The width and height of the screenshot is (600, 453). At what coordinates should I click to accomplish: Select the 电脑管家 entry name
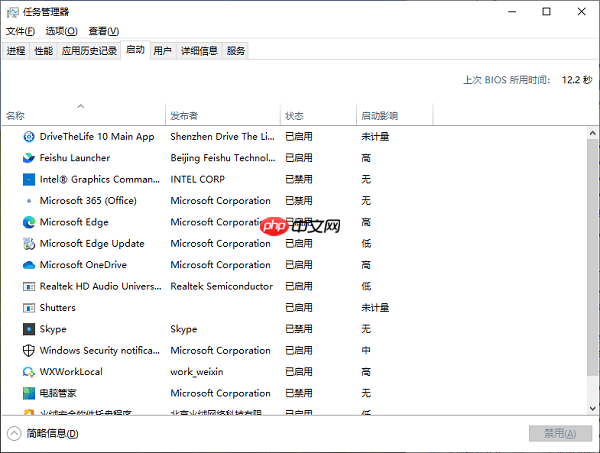(58, 393)
